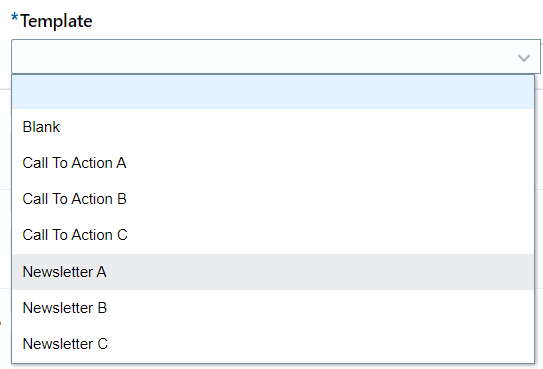Apply the Call To Action A layout
The width and height of the screenshot is (543, 369).
pyautogui.click(x=273, y=163)
